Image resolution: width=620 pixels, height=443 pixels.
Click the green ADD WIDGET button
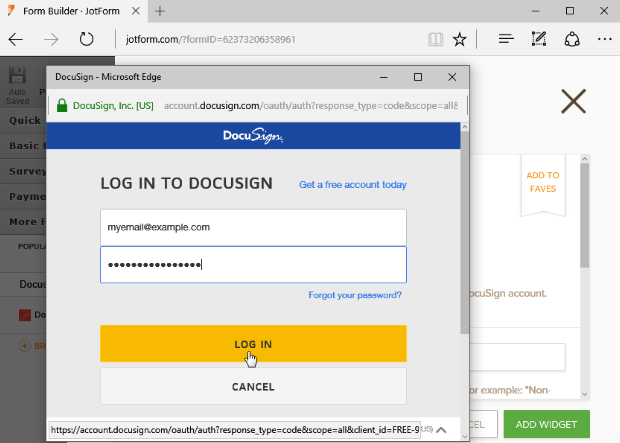pos(546,424)
